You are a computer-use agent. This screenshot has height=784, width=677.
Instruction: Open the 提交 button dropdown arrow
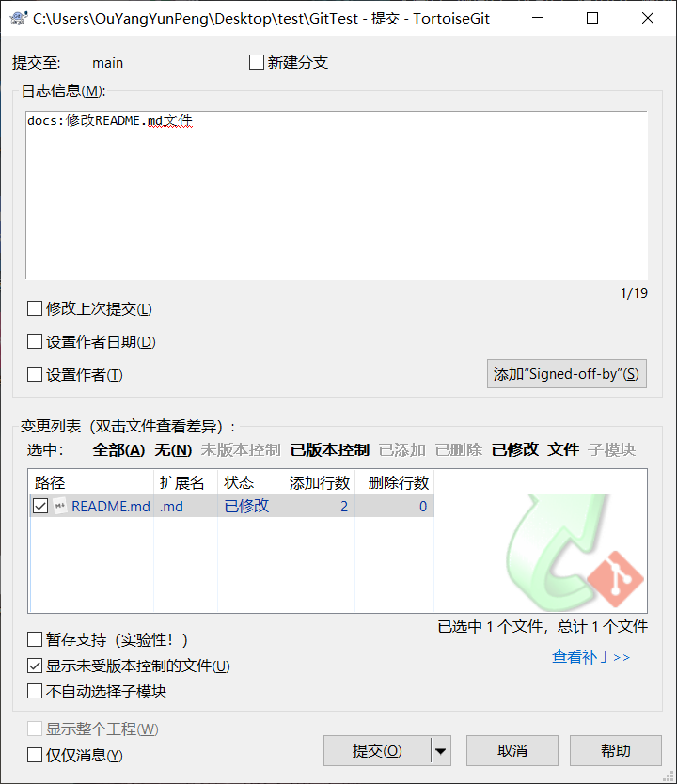point(441,751)
